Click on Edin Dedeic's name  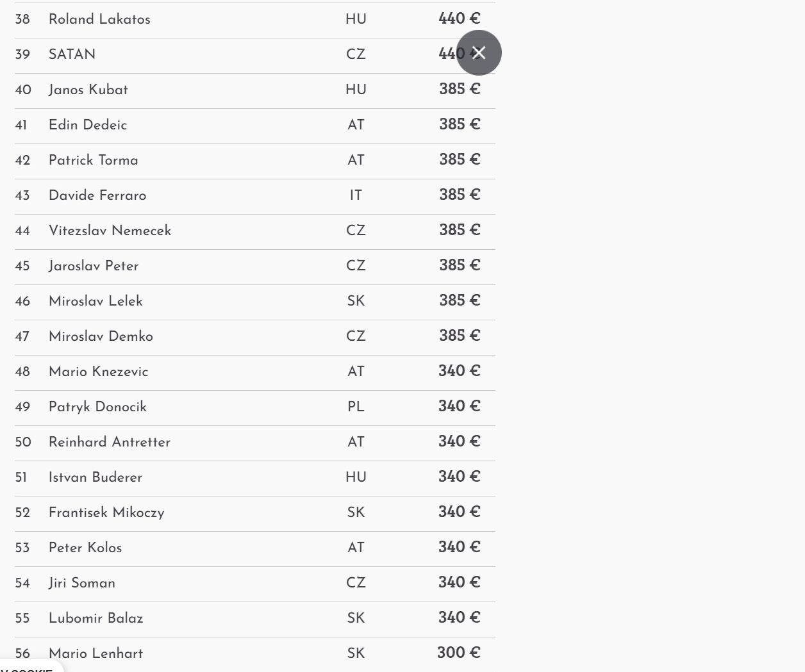tap(88, 125)
